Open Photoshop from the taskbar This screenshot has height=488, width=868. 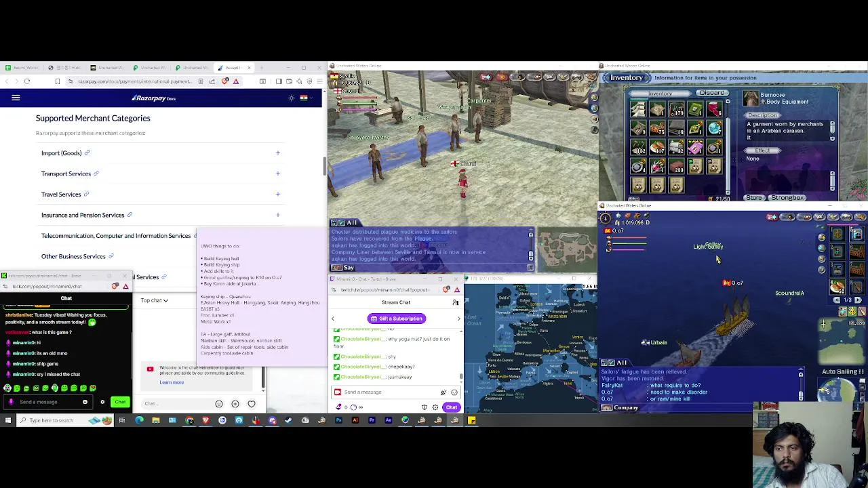338,420
